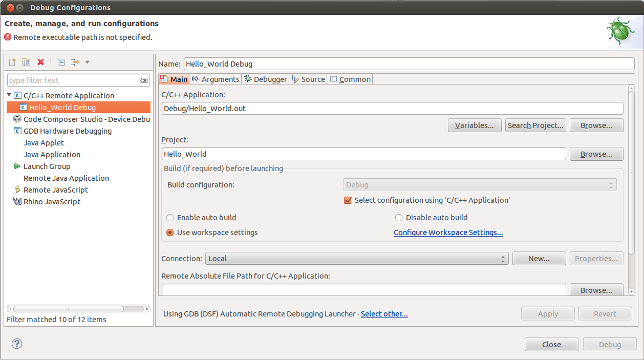
Task: Select the Hello_World Debug configuration
Action: click(62, 107)
